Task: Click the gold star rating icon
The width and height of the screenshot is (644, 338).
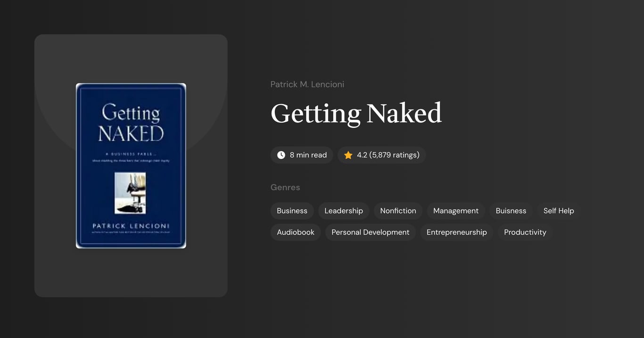Action: coord(348,155)
